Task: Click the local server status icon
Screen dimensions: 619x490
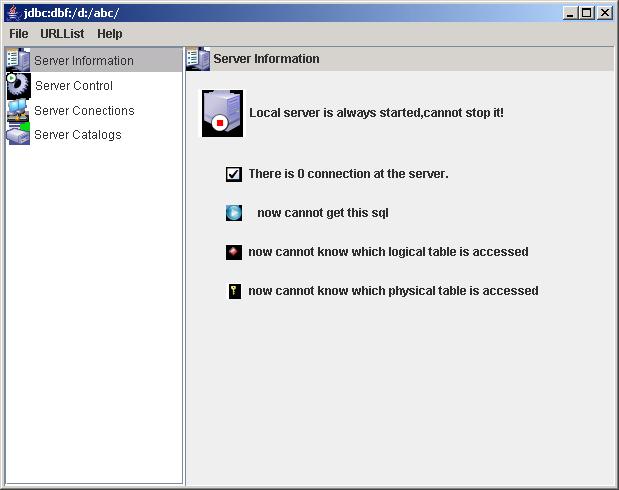Action: coord(222,112)
